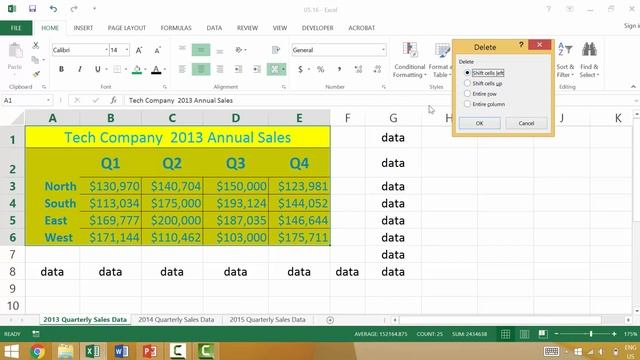This screenshot has height=360, width=640.
Task: Click the Middle Align icon
Action: 201,50
